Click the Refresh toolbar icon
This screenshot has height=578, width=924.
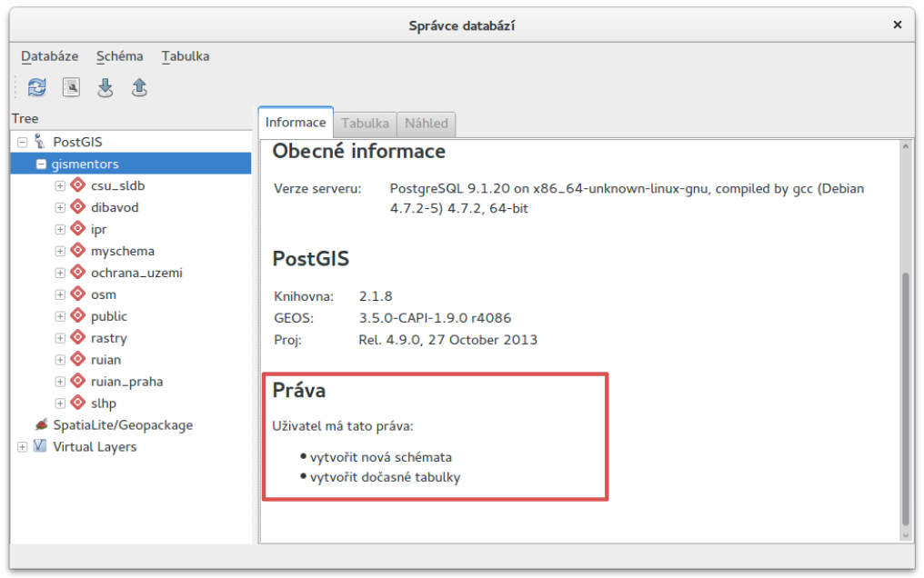click(37, 88)
